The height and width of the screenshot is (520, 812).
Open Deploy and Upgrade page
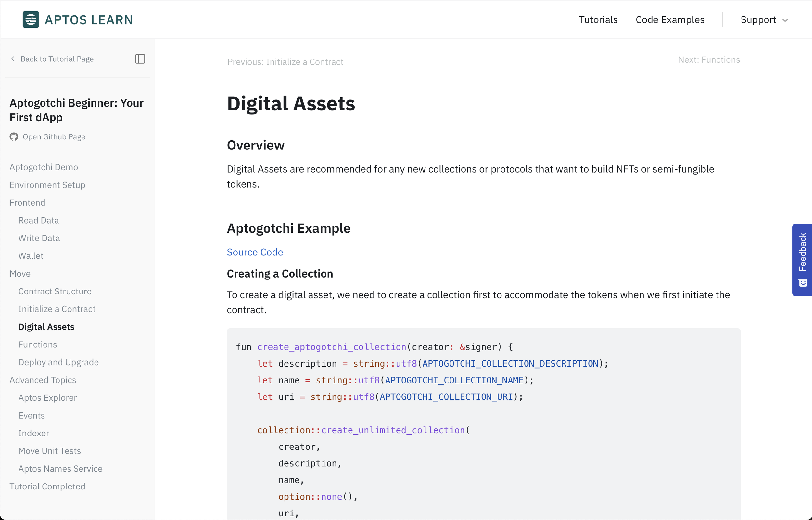(58, 362)
